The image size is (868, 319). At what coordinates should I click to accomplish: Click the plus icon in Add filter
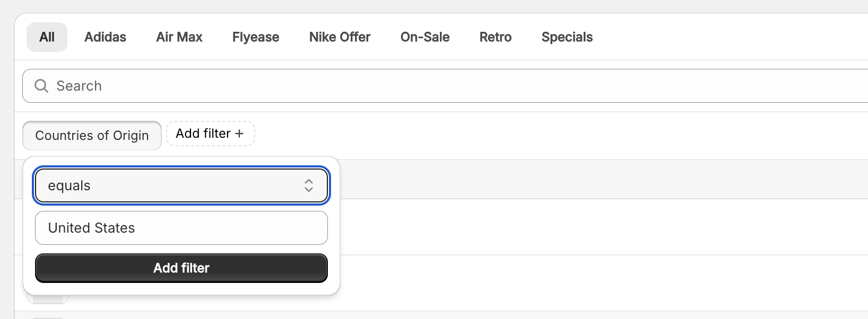pos(239,134)
